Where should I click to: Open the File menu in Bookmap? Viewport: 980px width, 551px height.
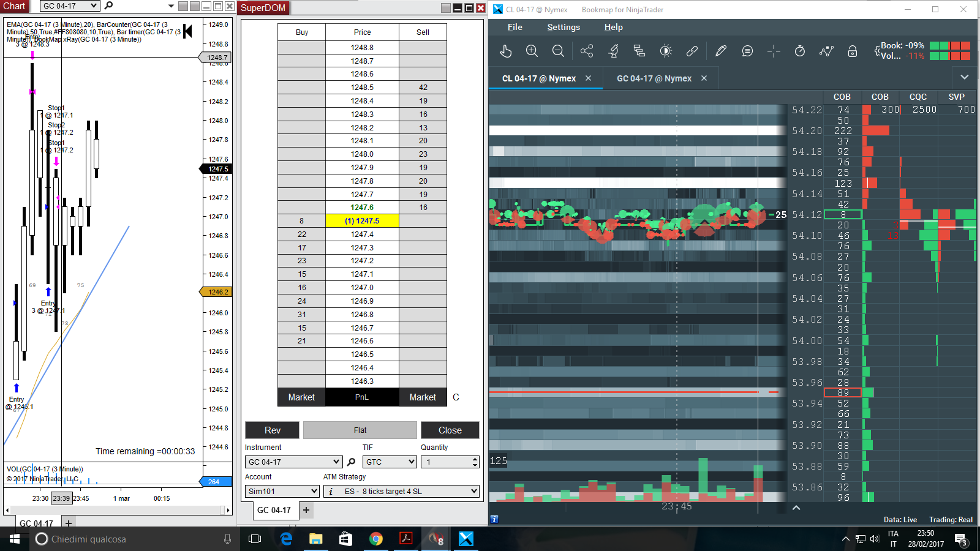pos(515,27)
